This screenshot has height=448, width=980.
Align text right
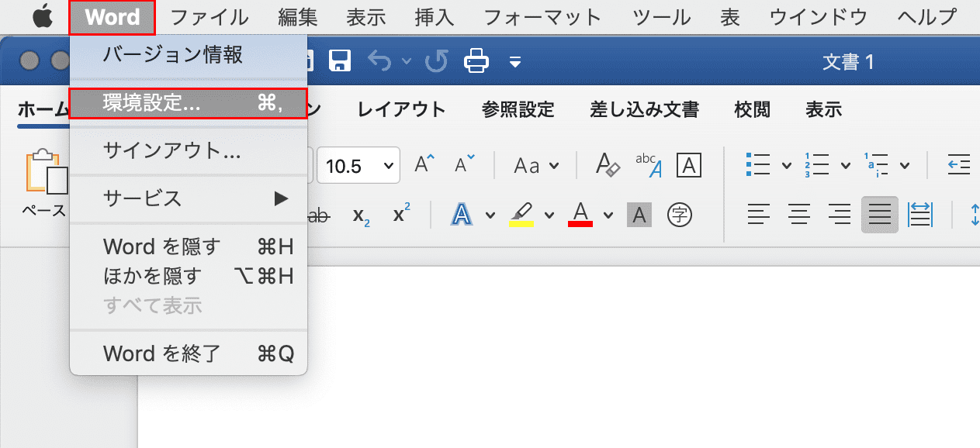840,215
